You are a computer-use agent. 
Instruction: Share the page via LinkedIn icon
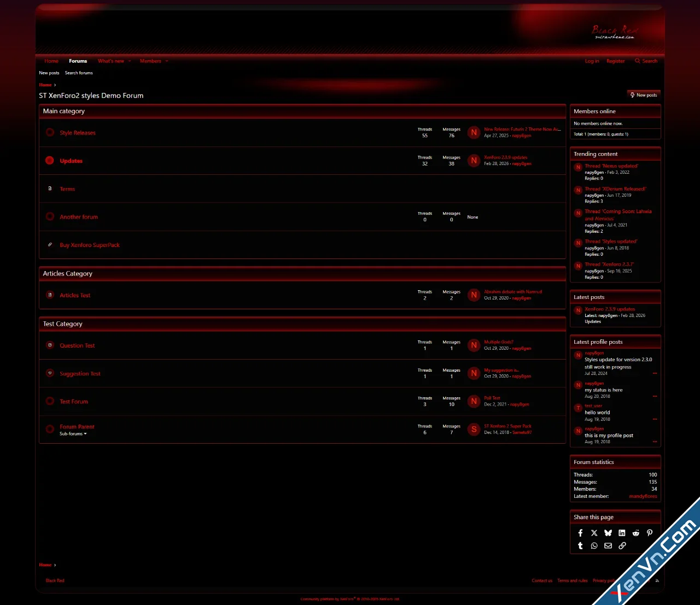(622, 533)
